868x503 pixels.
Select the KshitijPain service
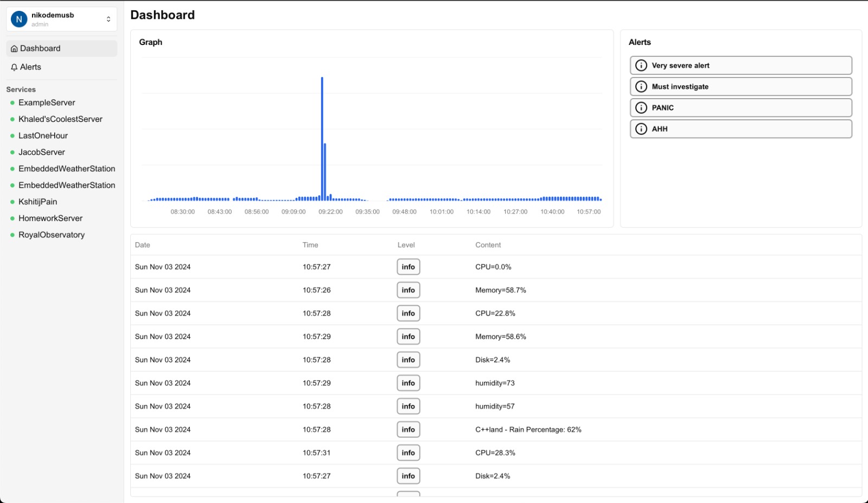click(x=37, y=202)
